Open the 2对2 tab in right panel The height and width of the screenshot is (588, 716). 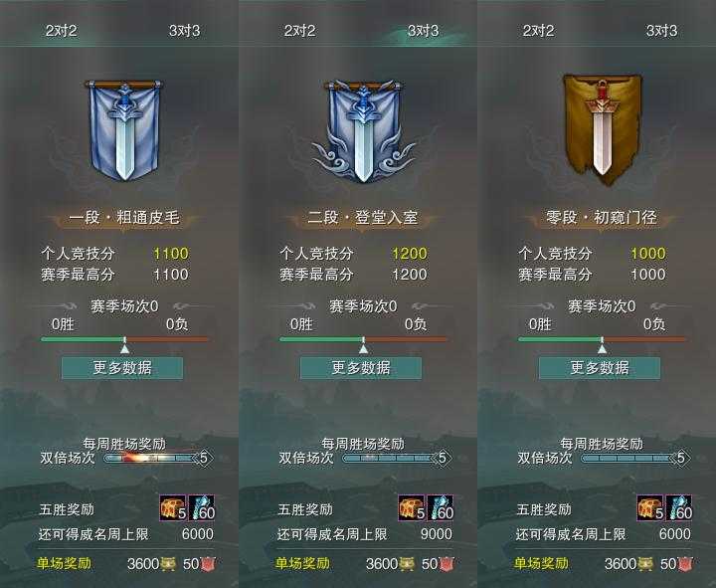coord(538,31)
